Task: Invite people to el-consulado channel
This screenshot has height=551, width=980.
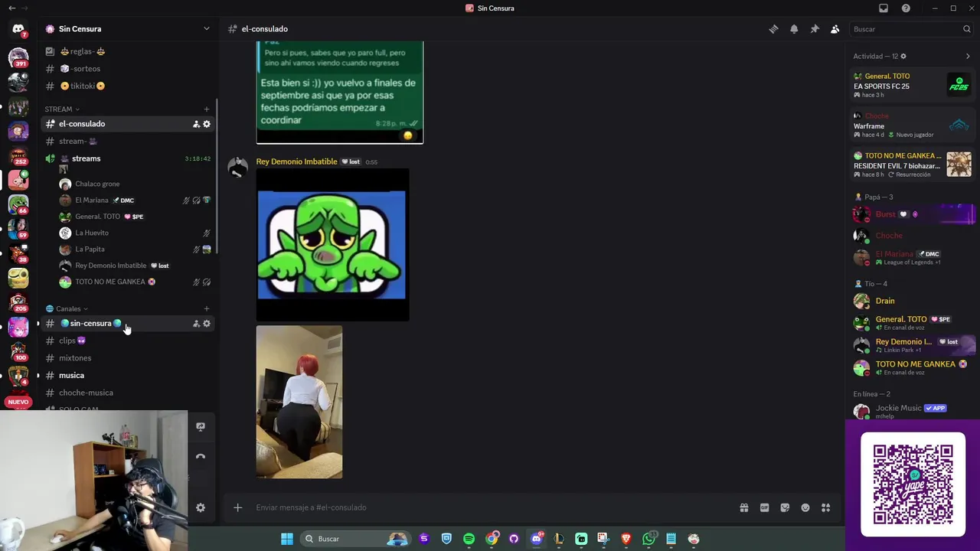Action: click(x=196, y=124)
